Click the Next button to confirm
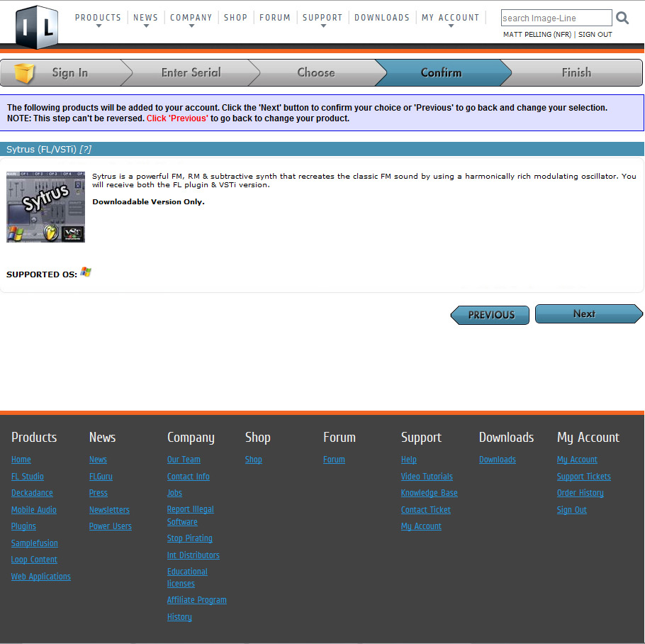This screenshot has height=644, width=645. coord(588,314)
